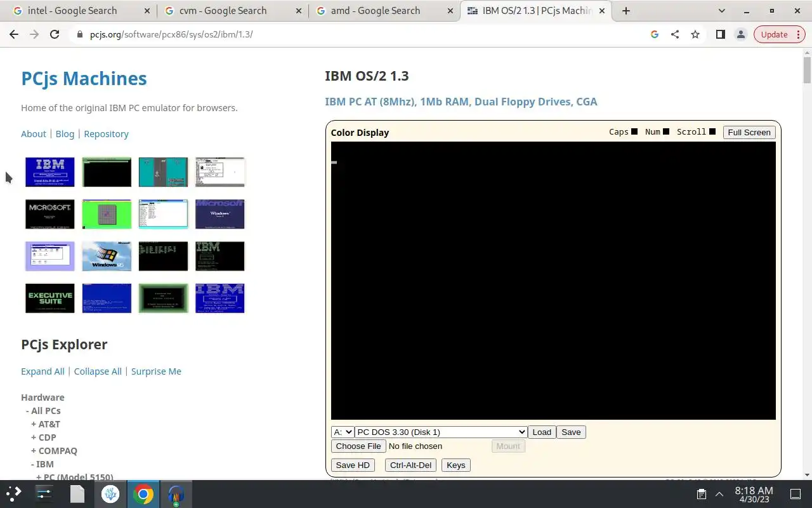The width and height of the screenshot is (812, 508).
Task: Open the Repository link
Action: coord(106,134)
